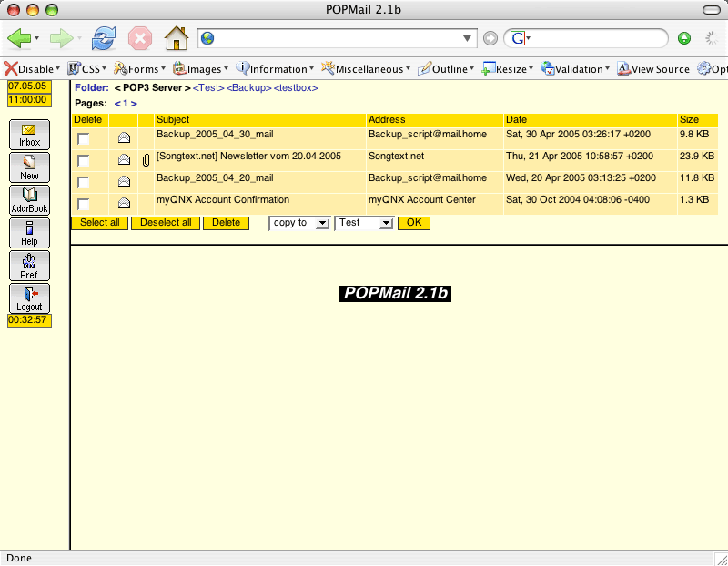Screen dimensions: 728x566
Task: Click the Google search engine icon
Action: 517,38
